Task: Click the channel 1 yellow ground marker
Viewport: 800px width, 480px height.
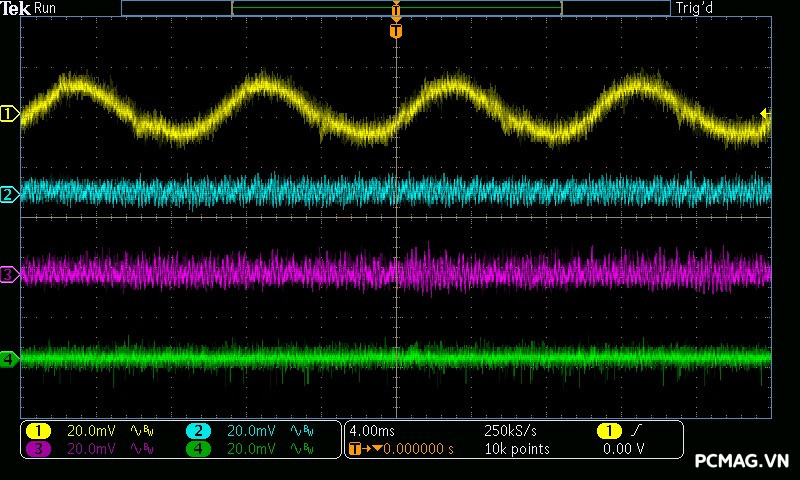Action: tap(9, 115)
